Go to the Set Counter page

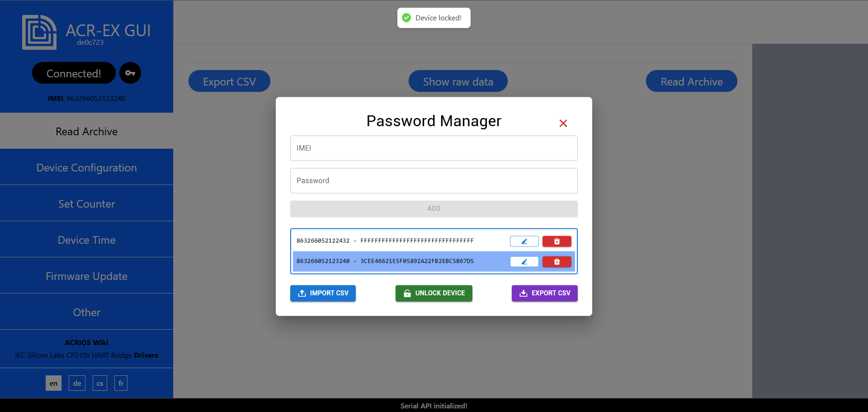pos(86,204)
